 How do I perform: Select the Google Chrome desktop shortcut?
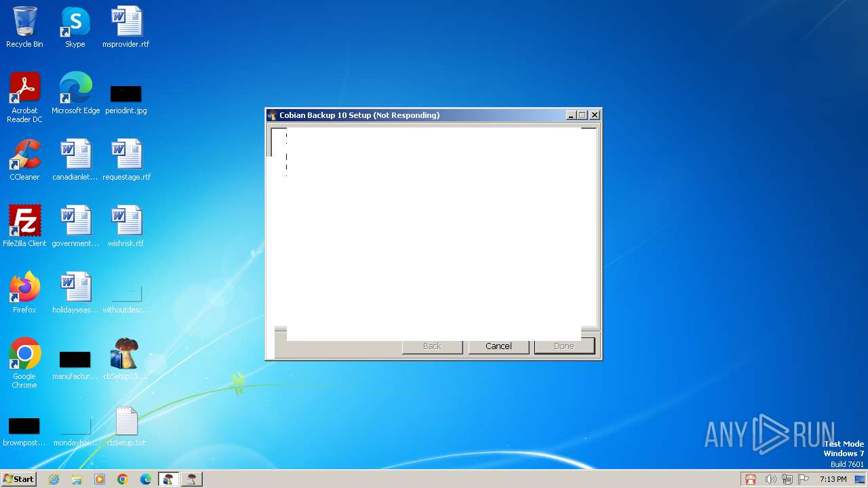[24, 363]
